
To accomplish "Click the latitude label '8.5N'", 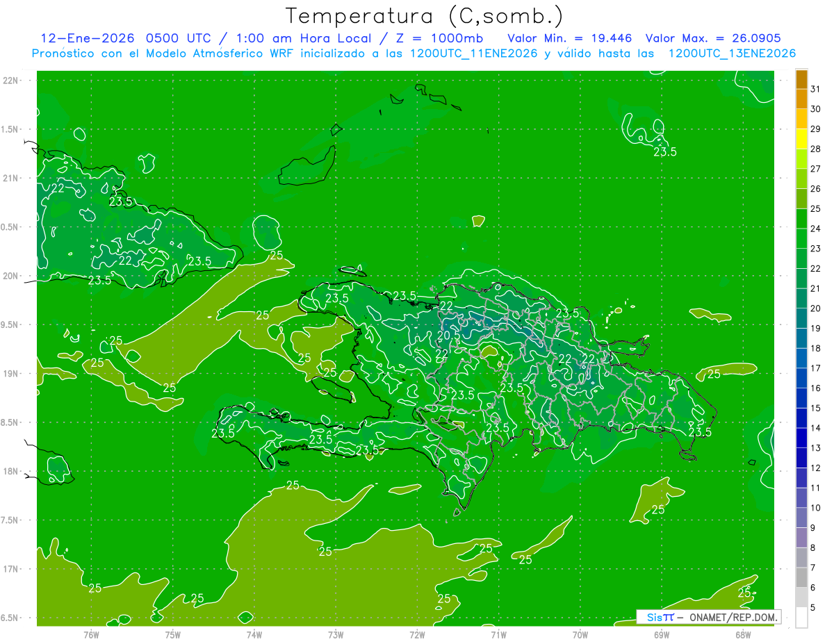I will 10,422.
